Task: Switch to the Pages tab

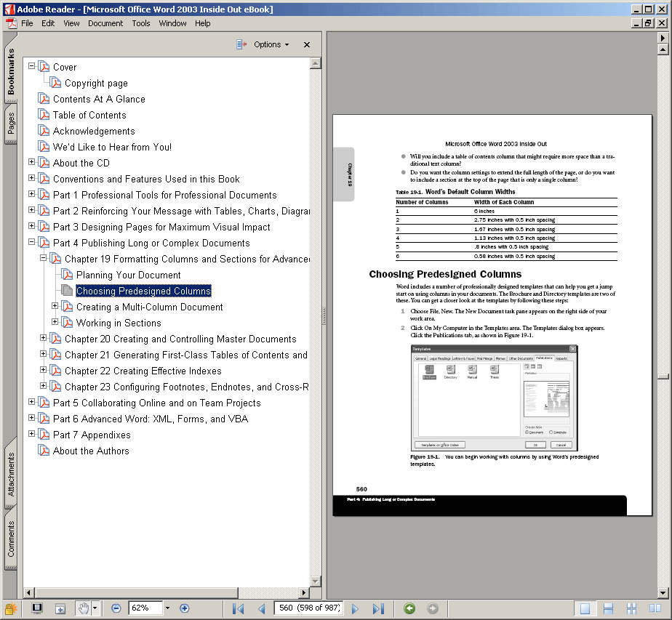Action: (x=11, y=124)
